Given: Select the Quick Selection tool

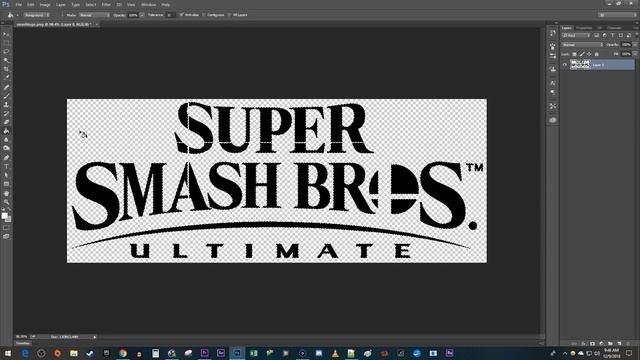Looking at the screenshot, I should [x=6, y=60].
